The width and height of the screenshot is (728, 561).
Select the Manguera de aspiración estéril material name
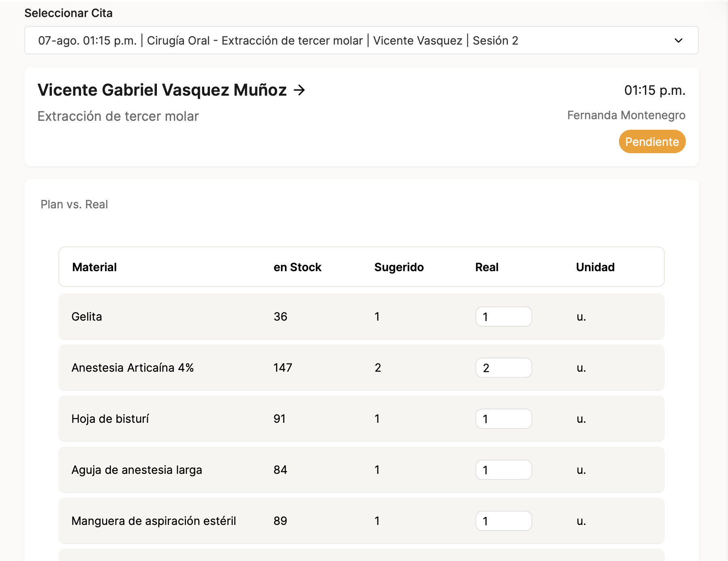154,521
